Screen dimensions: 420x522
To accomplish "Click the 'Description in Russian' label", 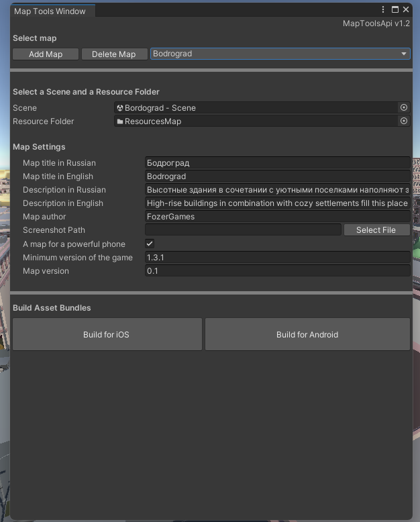I will pos(64,190).
